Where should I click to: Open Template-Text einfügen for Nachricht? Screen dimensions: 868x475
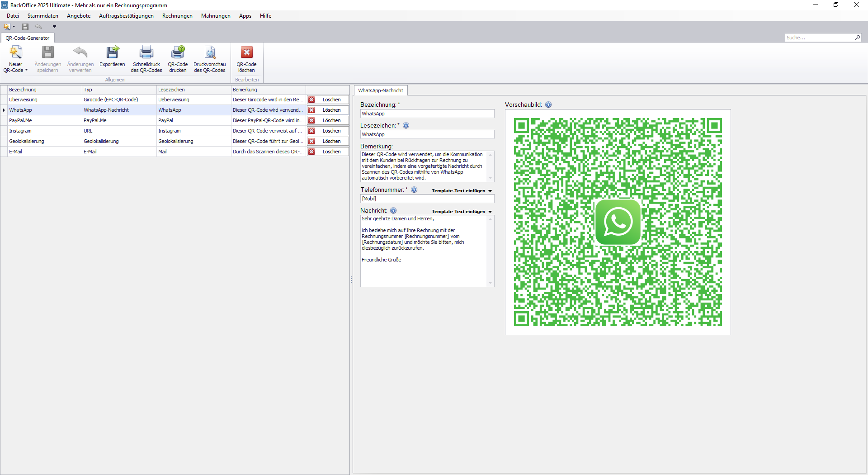(462, 211)
